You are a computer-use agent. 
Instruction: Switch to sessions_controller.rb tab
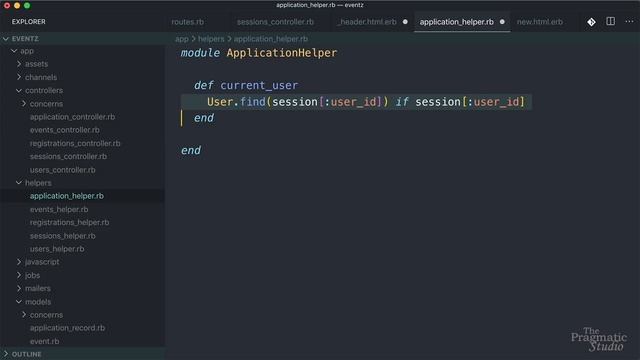[x=275, y=22]
